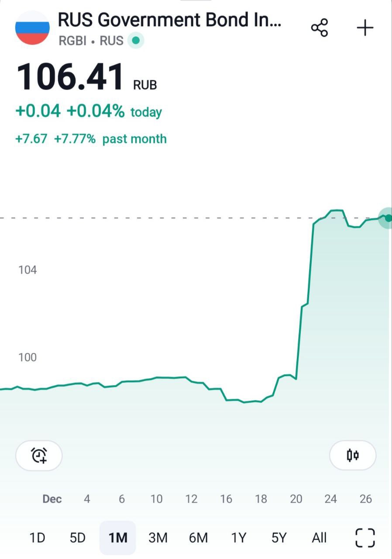Switch chart to 6M range
392x559 pixels.
click(198, 538)
